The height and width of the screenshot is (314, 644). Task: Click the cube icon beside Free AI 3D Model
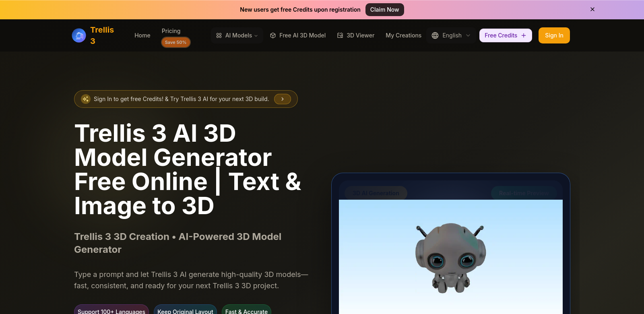click(x=273, y=35)
